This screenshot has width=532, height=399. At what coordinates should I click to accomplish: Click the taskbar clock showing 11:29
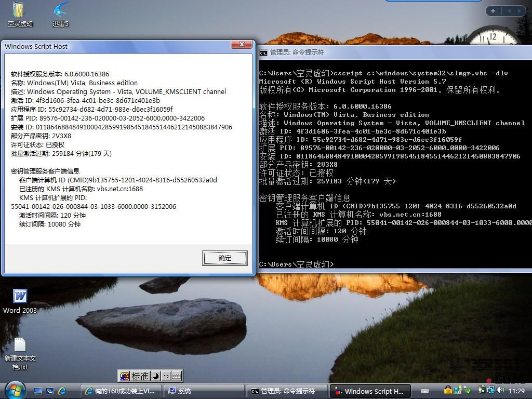[x=516, y=391]
